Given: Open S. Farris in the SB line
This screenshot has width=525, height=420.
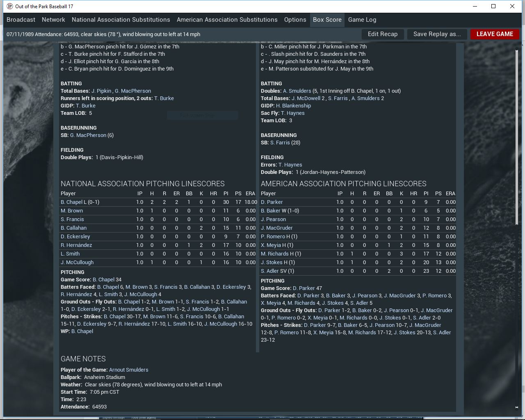Looking at the screenshot, I should click(280, 143).
